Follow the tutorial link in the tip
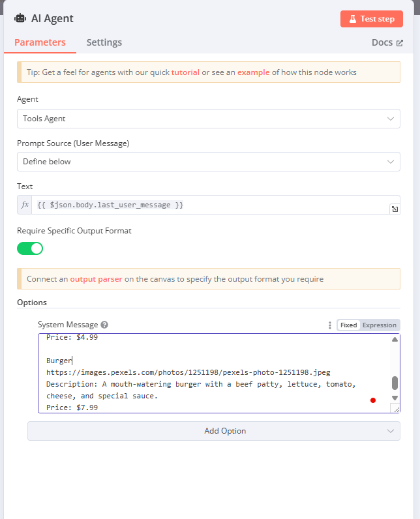The image size is (420, 519). coord(185,72)
